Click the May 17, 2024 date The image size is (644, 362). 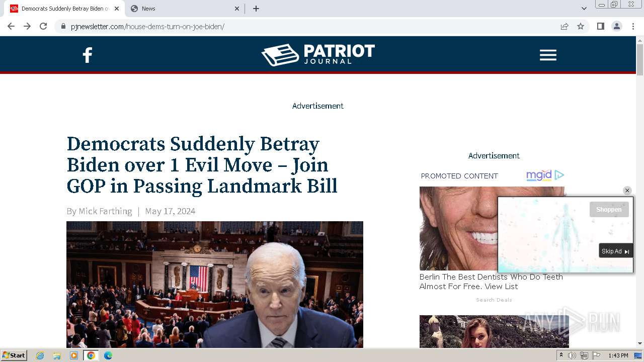[x=170, y=211]
